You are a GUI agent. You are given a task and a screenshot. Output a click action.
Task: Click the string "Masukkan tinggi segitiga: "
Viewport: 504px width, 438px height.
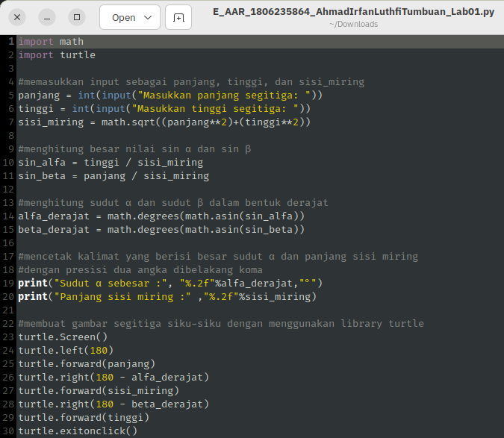215,109
